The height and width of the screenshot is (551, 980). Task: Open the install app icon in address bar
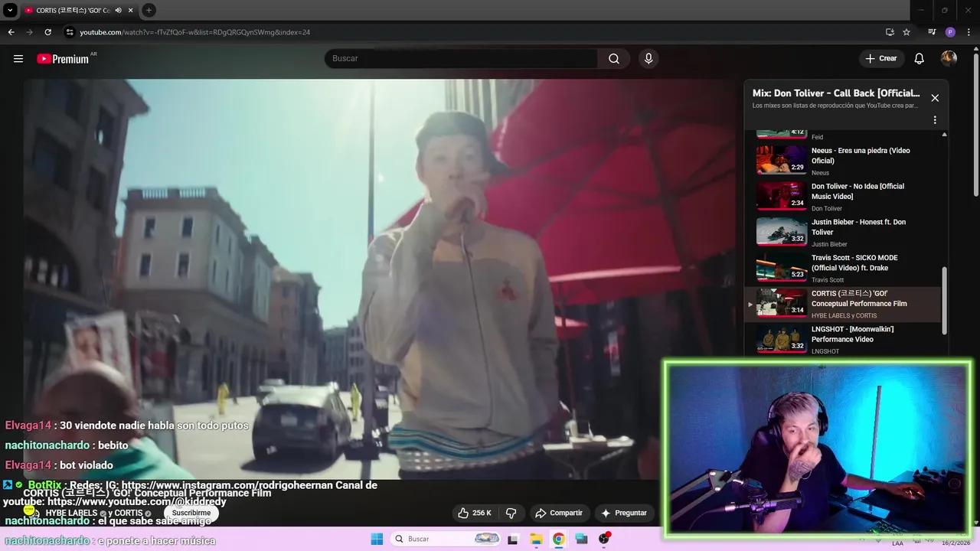[x=890, y=32]
